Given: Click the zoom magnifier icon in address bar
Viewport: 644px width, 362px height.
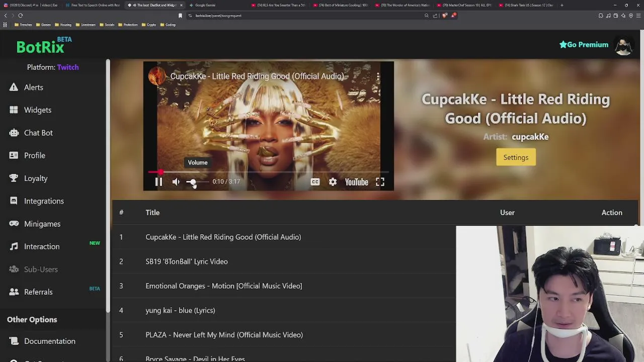Looking at the screenshot, I should click(426, 16).
